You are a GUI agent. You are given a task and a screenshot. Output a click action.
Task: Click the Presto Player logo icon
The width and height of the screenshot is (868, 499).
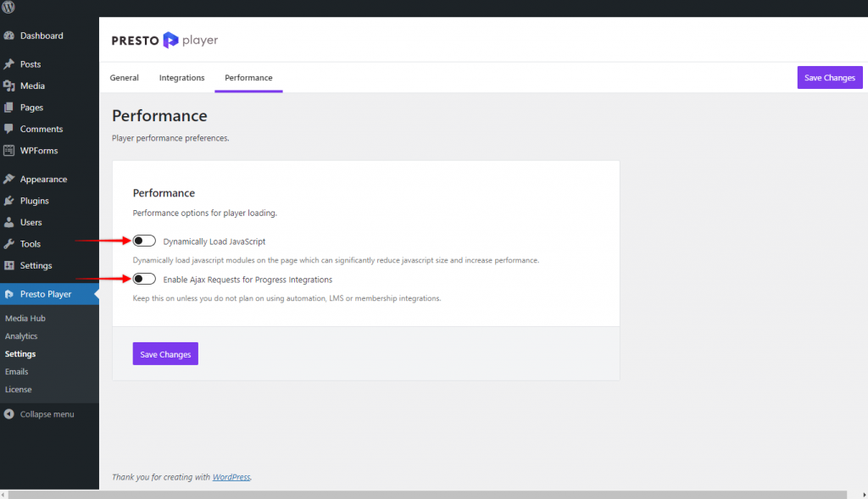tap(171, 40)
